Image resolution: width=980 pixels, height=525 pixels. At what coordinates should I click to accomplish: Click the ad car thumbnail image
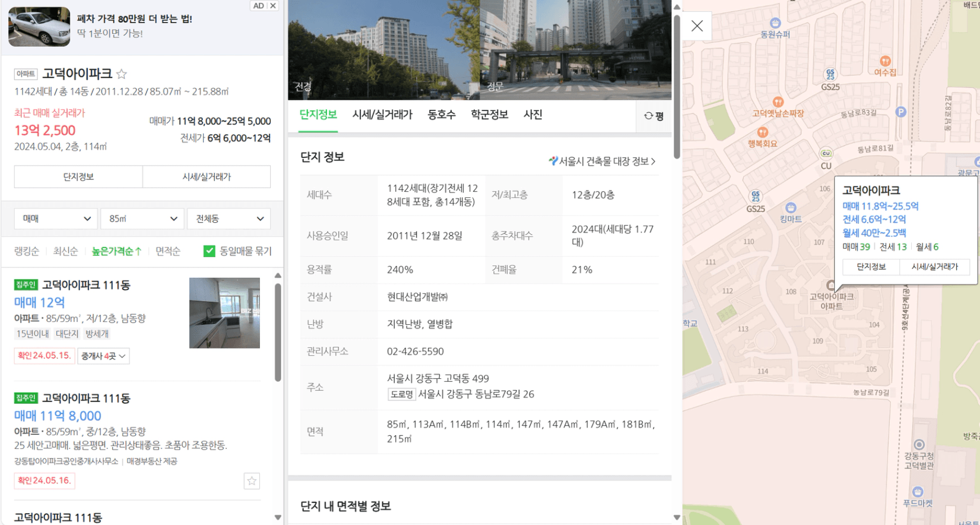tap(39, 26)
